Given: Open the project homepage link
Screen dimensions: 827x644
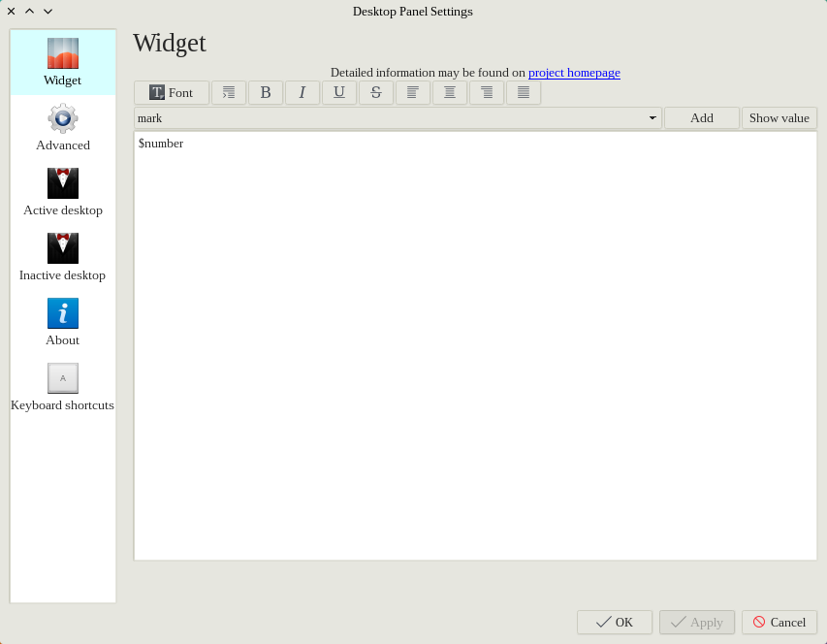Looking at the screenshot, I should coord(574,73).
